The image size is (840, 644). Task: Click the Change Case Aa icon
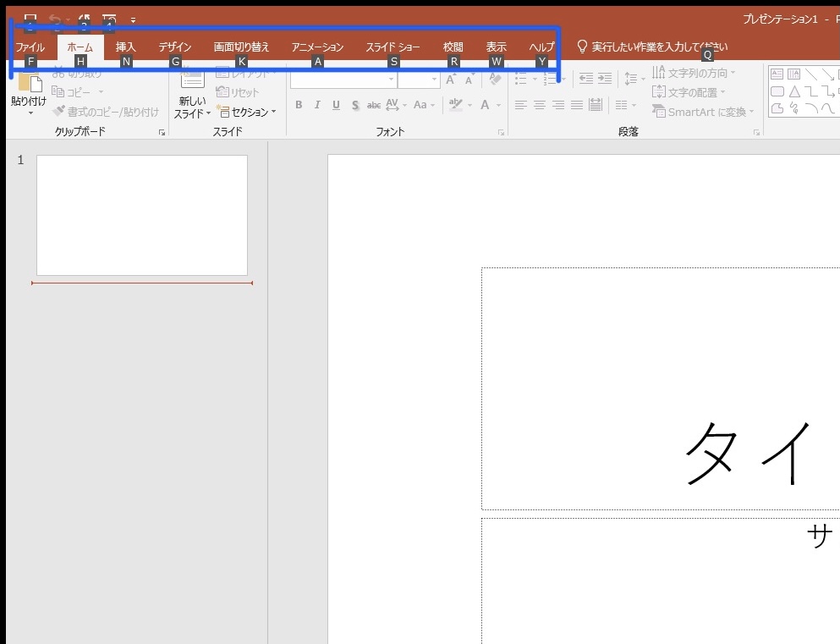[x=420, y=104]
